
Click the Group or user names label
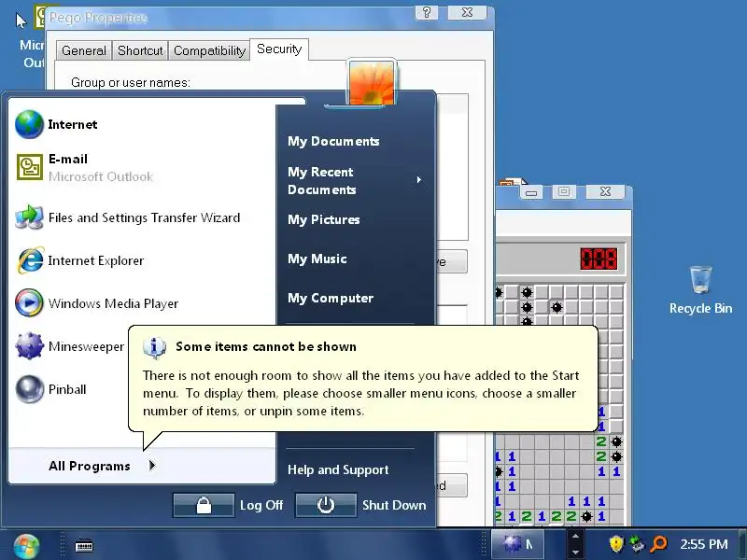click(x=131, y=83)
